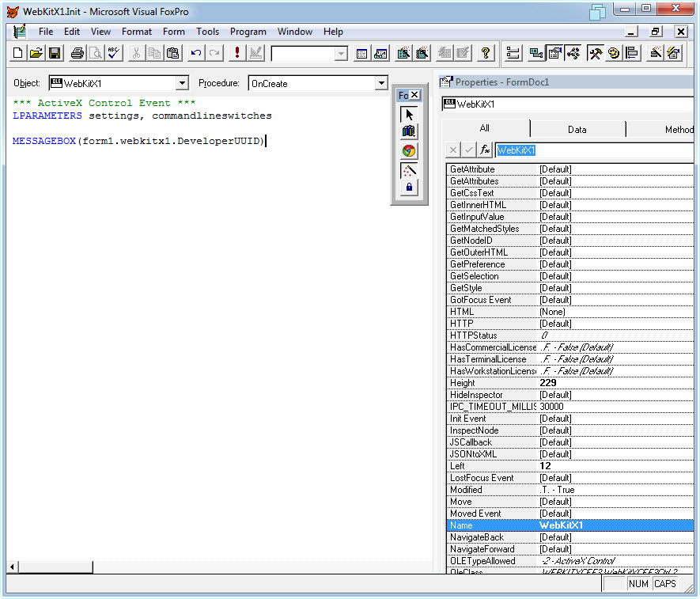Viewport: 700px width, 599px height.
Task: Switch to the All properties tab
Action: click(x=485, y=129)
